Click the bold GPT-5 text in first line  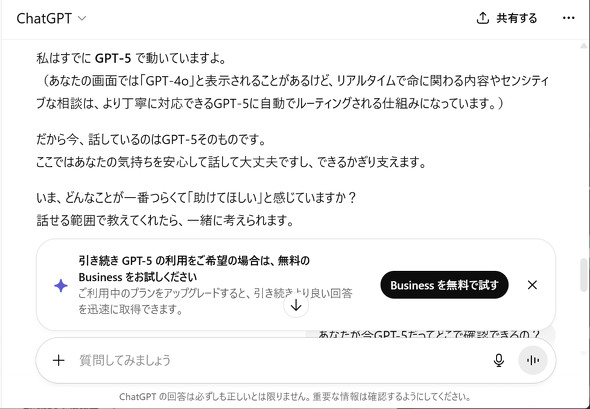(x=113, y=58)
